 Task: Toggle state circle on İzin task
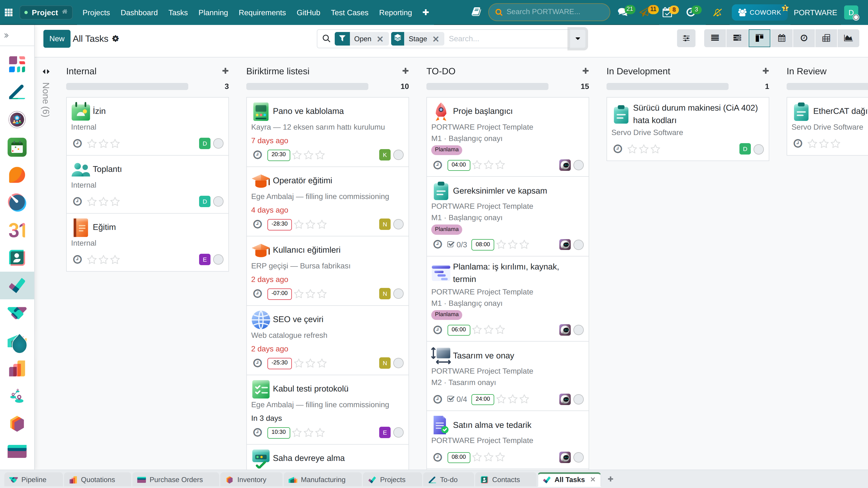[x=218, y=143]
